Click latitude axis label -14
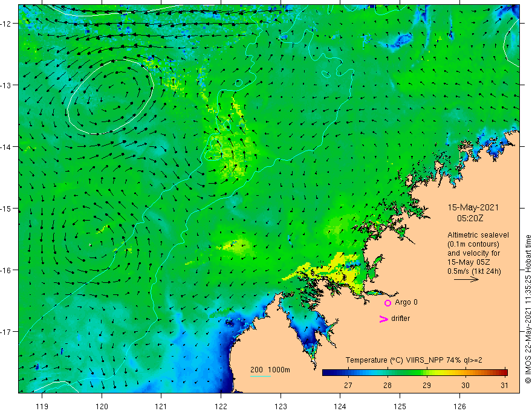Screen dimensions: 532x411 click(6, 147)
